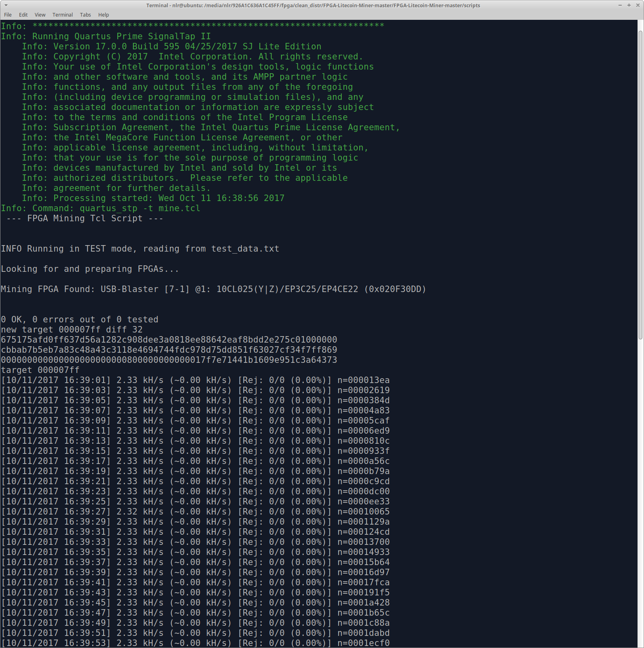Click log line with n=00002619
The image size is (644, 648).
click(x=195, y=390)
